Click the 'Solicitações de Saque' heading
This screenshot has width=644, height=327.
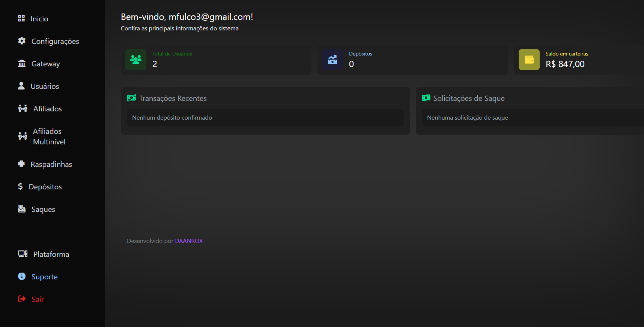tap(469, 98)
